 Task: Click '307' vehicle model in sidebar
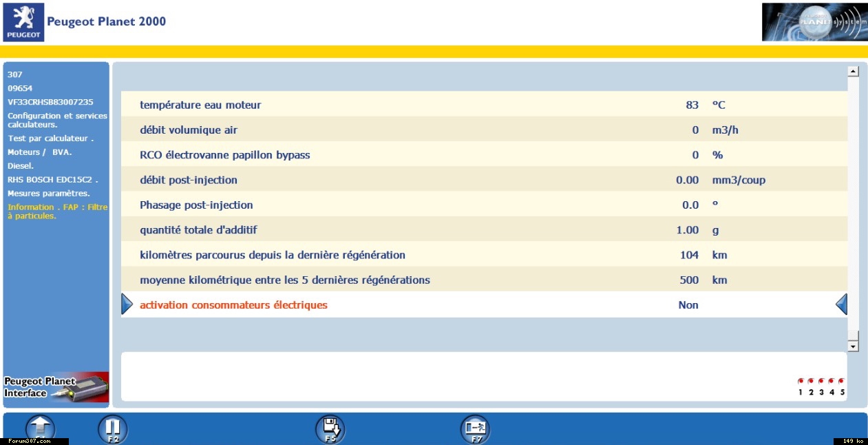[15, 74]
